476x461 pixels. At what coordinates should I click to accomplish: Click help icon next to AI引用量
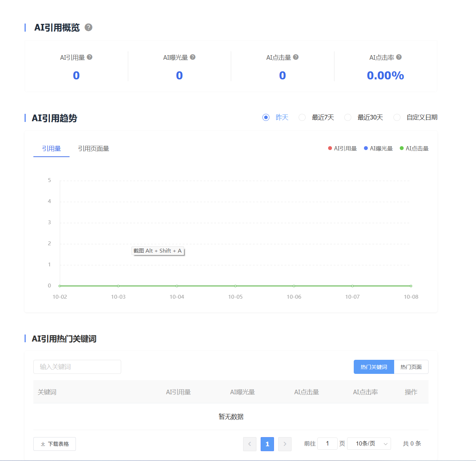pyautogui.click(x=90, y=57)
